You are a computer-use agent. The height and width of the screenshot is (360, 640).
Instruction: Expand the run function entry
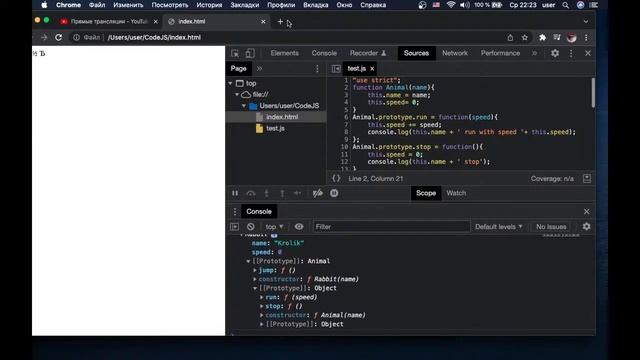262,297
